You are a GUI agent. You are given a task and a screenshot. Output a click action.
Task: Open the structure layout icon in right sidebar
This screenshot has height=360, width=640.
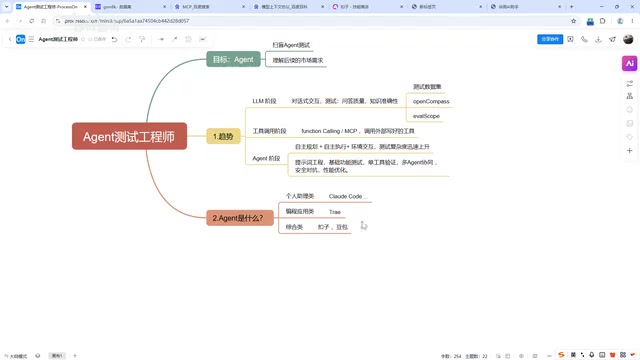(x=629, y=96)
